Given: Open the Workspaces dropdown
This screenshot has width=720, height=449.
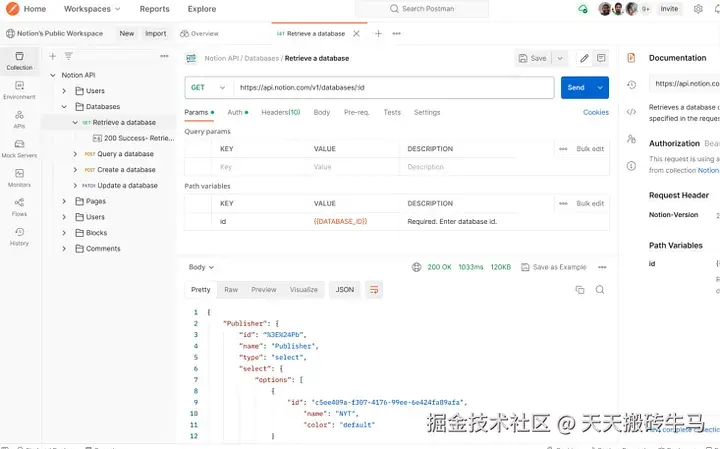Looking at the screenshot, I should pos(92,9).
